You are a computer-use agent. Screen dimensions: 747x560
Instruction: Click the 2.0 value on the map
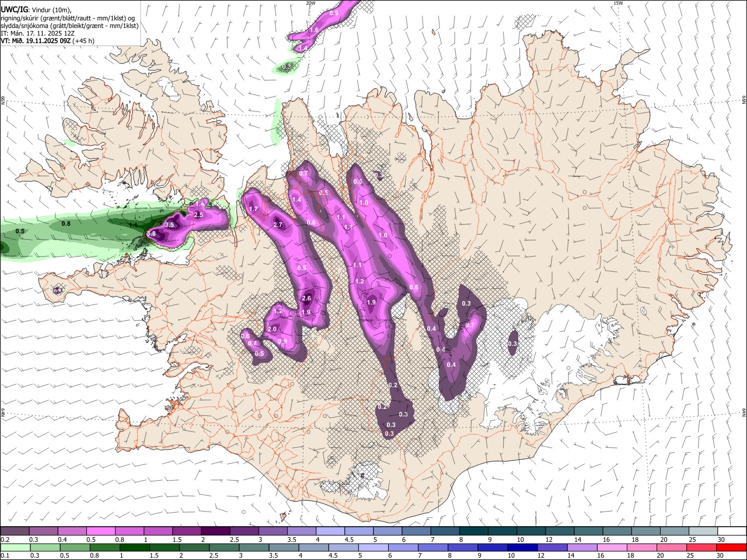(x=272, y=330)
